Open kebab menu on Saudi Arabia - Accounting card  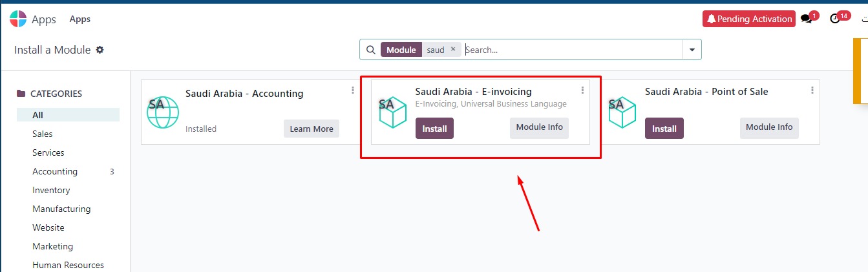pos(352,90)
